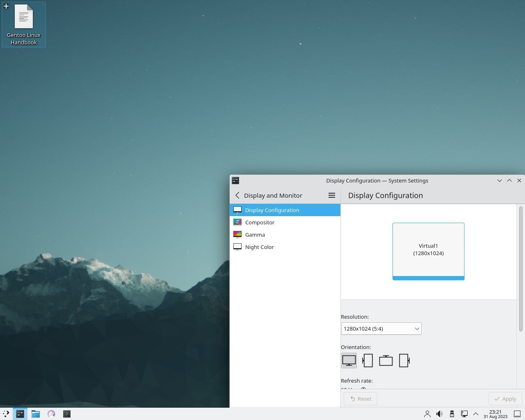Viewport: 525px width, 420px height.
Task: Open the sidebar hamburger menu
Action: (x=331, y=195)
